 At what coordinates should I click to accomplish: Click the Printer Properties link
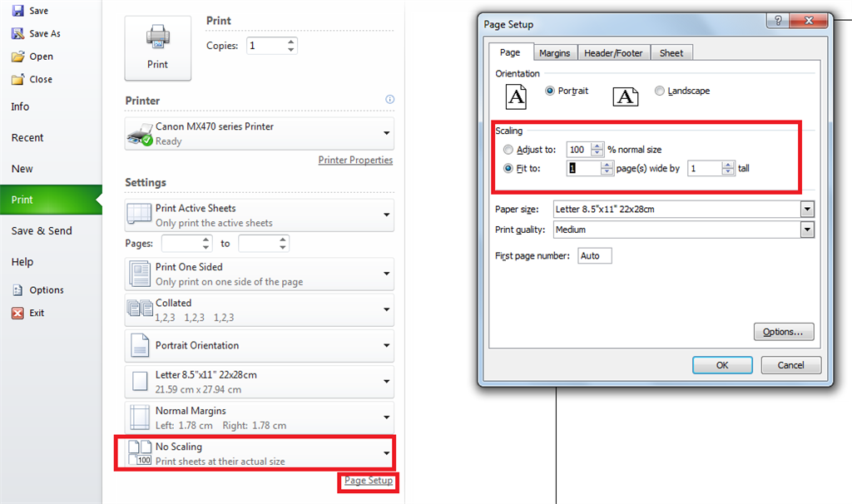355,160
